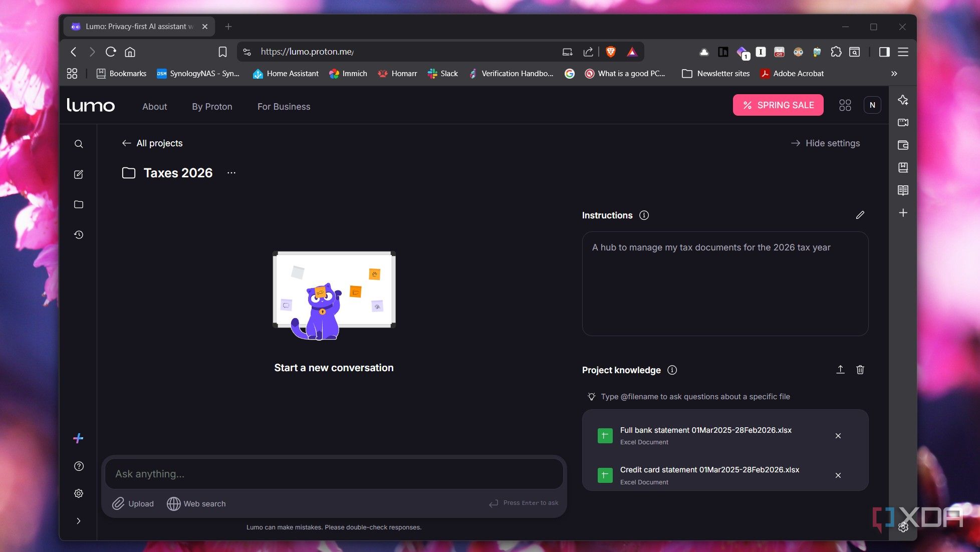980x552 pixels.
Task: Open Brave Shields lion icon
Action: click(611, 52)
